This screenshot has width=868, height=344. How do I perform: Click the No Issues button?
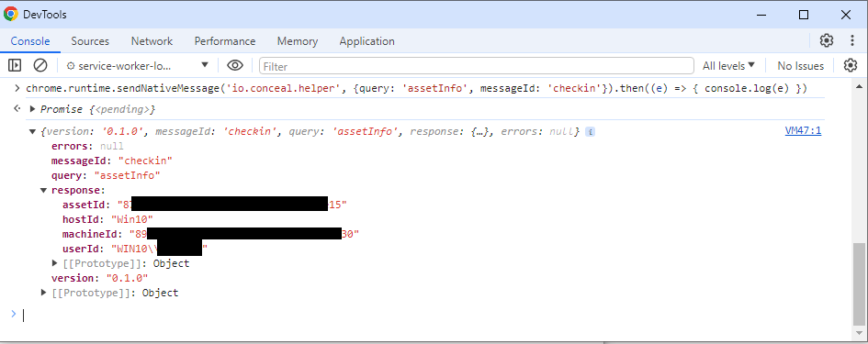(800, 65)
